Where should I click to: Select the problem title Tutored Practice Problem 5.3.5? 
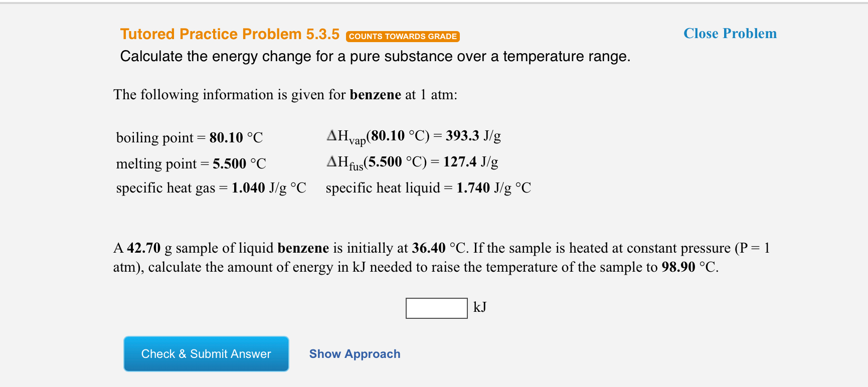coord(229,34)
